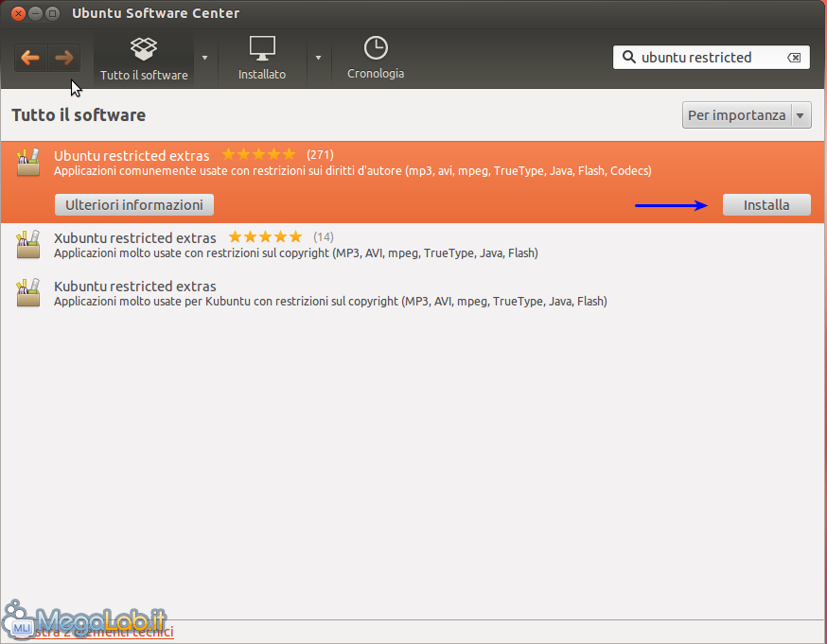
Task: Click the Installa button for Ubuntu restricted extras
Action: [766, 205]
